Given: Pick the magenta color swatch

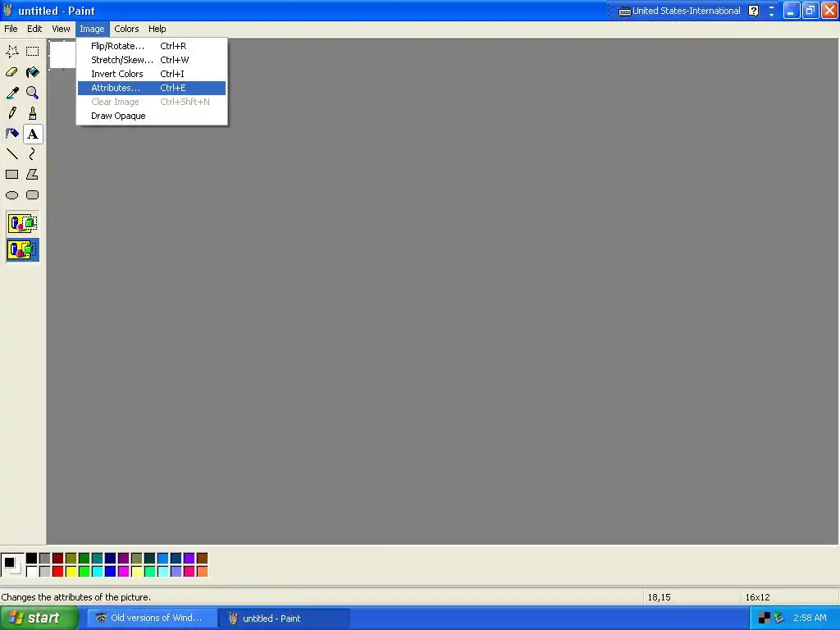Looking at the screenshot, I should coord(123,572).
